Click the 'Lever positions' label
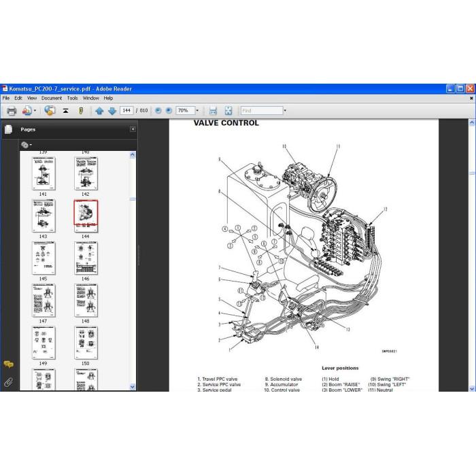 click(340, 368)
